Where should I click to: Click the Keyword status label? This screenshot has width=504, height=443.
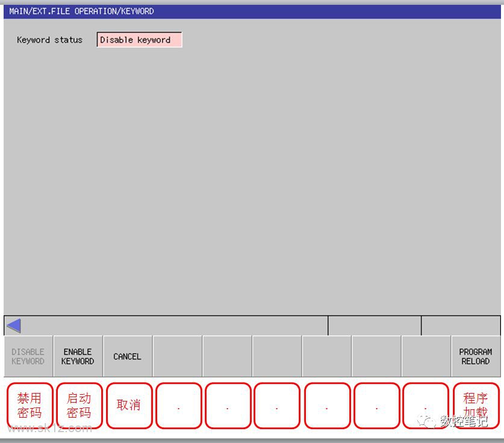pyautogui.click(x=49, y=40)
